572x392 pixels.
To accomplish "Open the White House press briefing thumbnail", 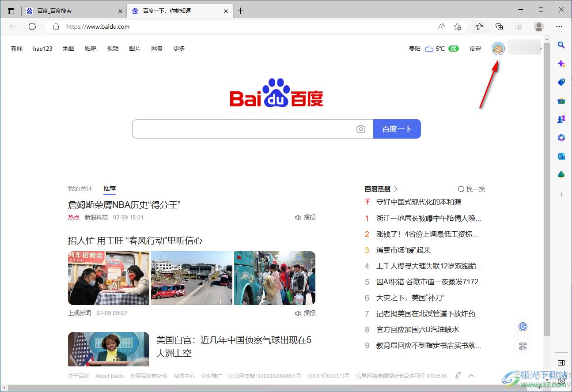I will click(x=109, y=349).
